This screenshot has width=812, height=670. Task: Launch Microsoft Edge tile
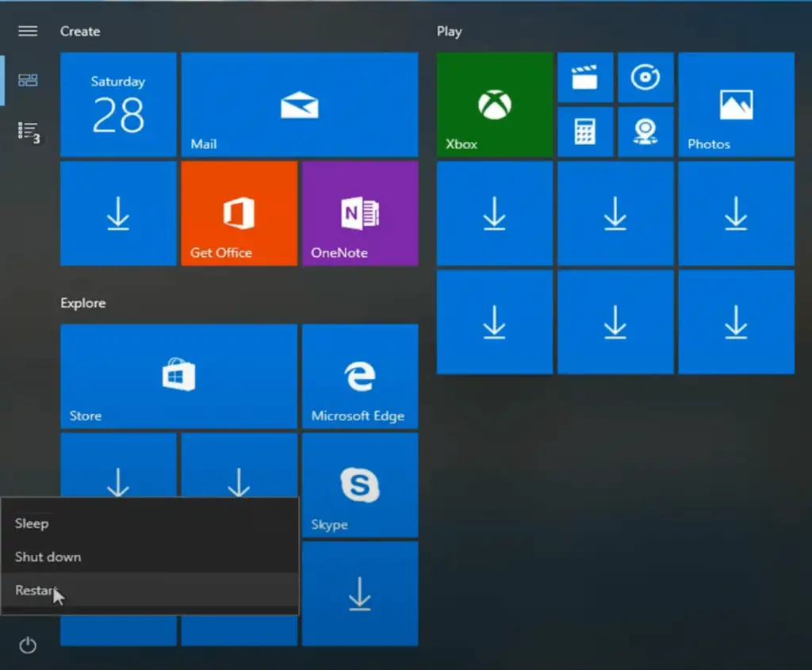point(360,376)
